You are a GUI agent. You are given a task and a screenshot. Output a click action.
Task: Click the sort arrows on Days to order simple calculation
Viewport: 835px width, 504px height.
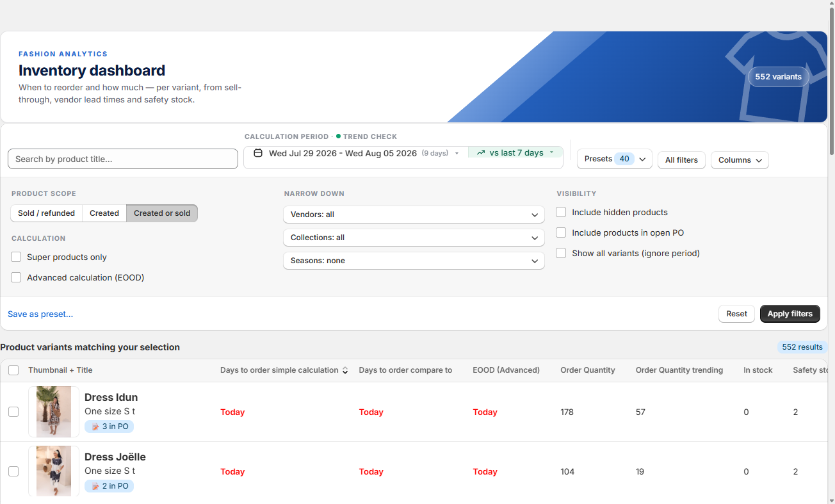point(345,370)
